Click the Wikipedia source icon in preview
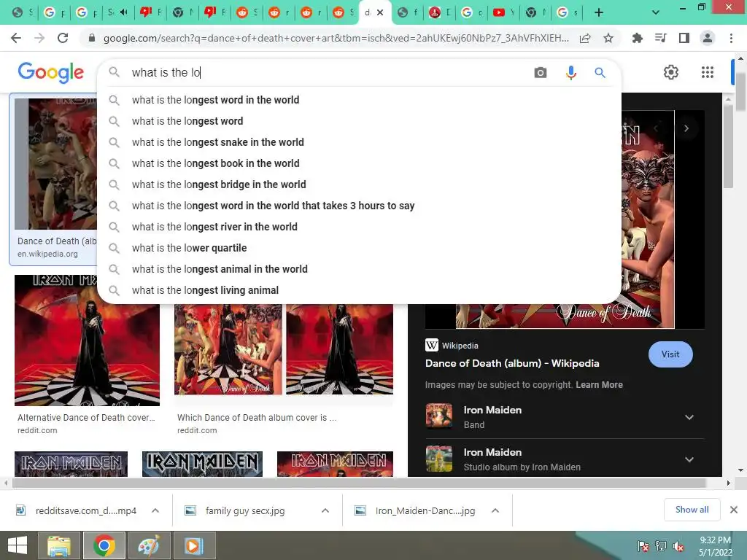 tap(432, 345)
